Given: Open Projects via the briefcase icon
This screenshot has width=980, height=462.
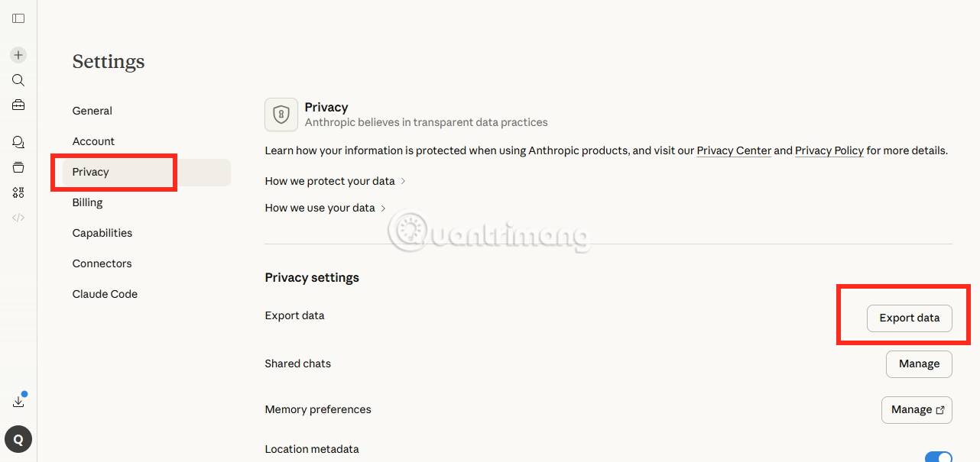Looking at the screenshot, I should (18, 105).
